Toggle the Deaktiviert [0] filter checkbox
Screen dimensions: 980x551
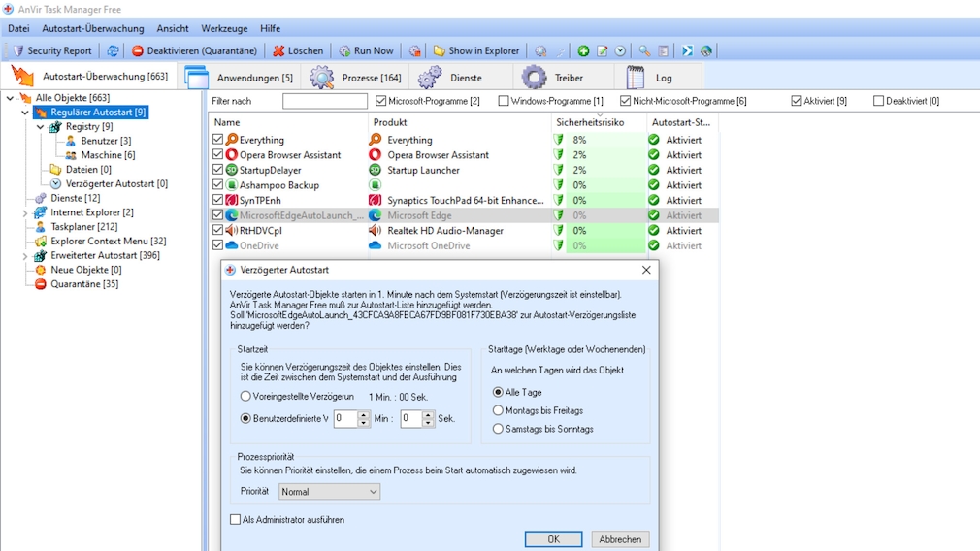pyautogui.click(x=878, y=101)
